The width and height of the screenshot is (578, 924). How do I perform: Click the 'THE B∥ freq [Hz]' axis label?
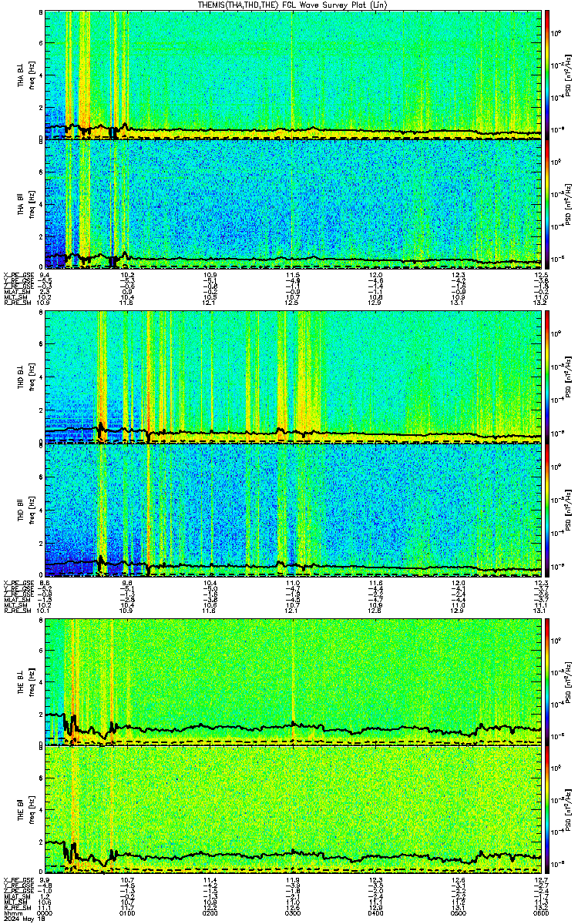(26, 812)
